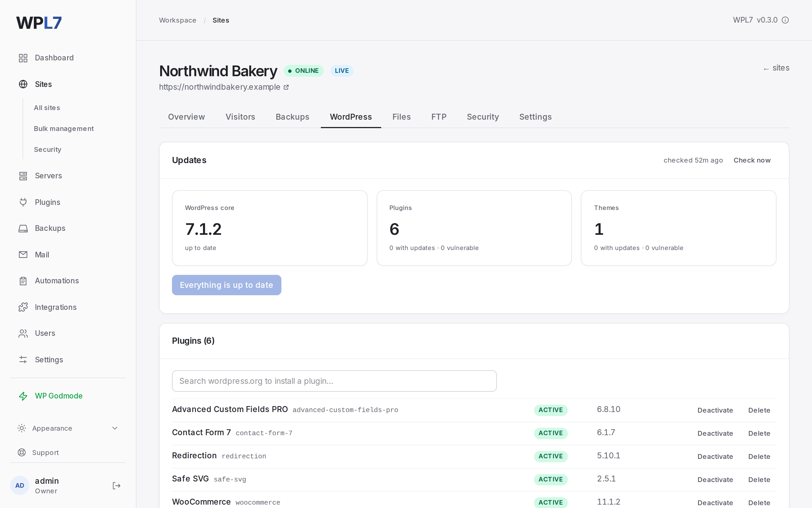Screen dimensions: 812x508
Task: Click the Everything is up to date button
Action: (226, 285)
